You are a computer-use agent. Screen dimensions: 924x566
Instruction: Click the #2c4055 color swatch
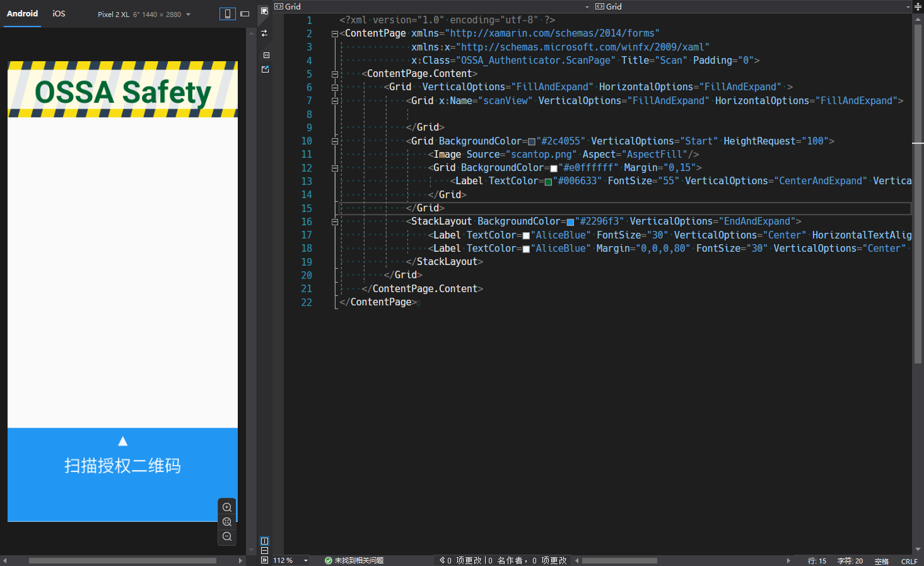532,142
